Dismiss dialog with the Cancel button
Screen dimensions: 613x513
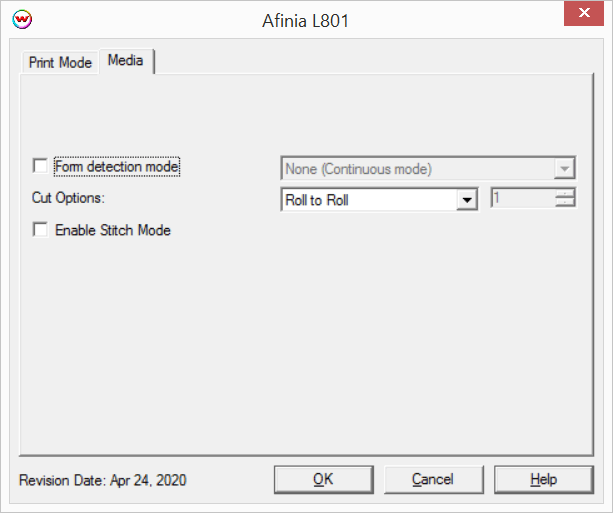click(433, 479)
